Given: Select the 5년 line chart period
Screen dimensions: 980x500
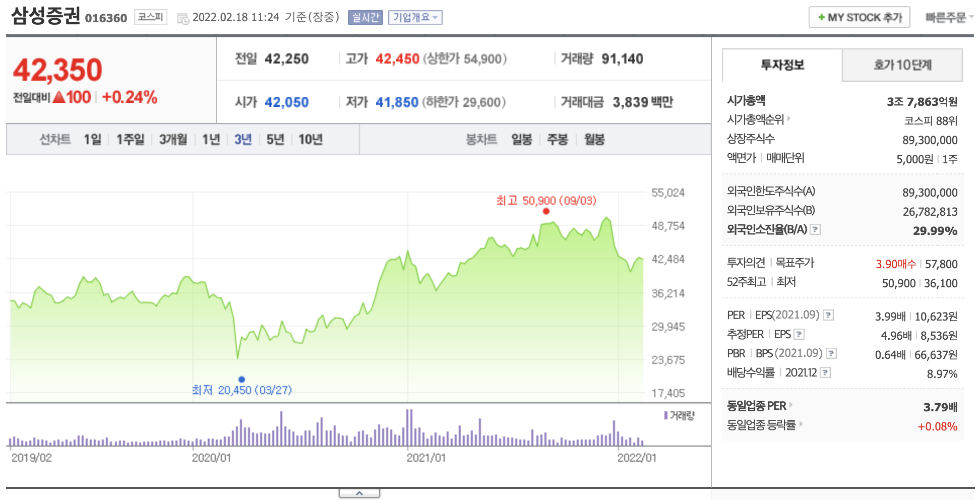Looking at the screenshot, I should click(x=275, y=139).
